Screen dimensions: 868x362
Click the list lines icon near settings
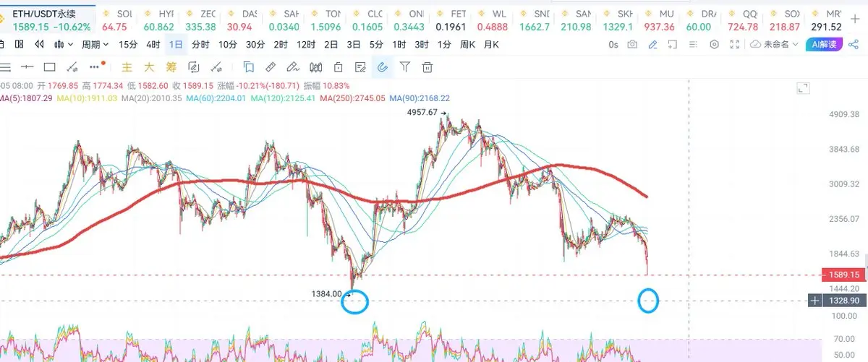coord(694,44)
